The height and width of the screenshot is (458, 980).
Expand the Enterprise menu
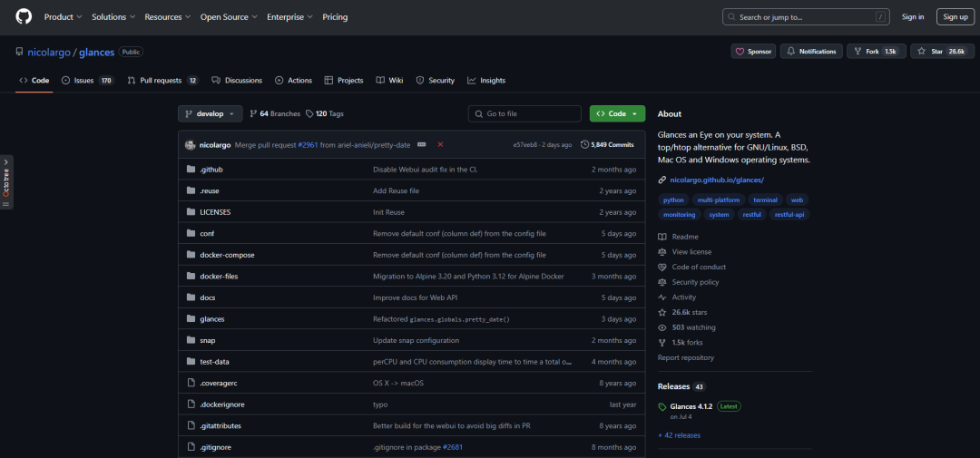pos(289,17)
